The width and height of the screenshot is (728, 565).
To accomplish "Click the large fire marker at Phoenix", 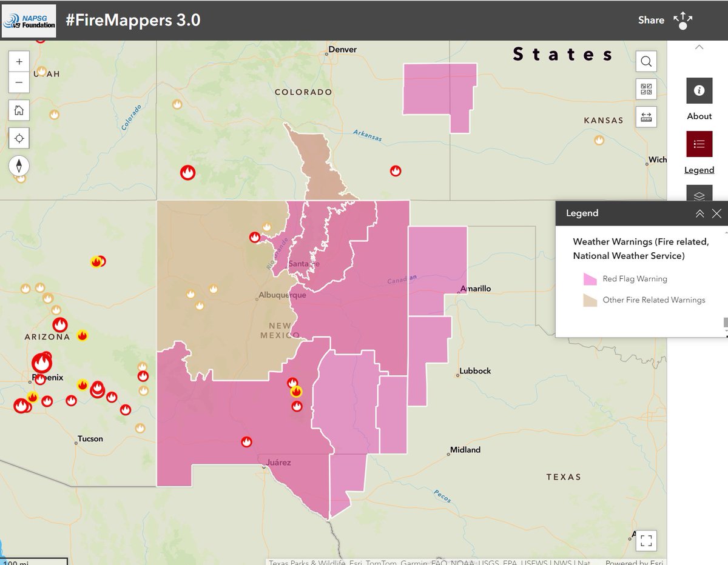I will (x=42, y=363).
